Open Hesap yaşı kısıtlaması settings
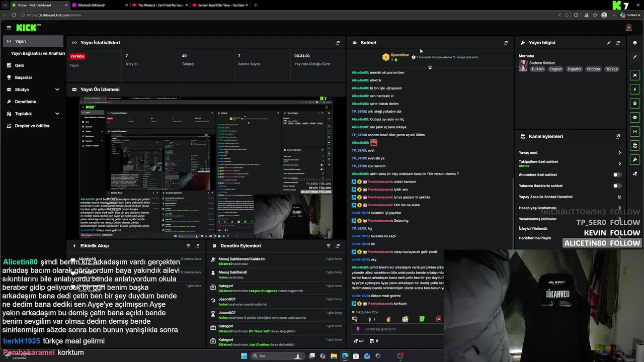Viewport: 644px width, 362px height. (x=570, y=208)
